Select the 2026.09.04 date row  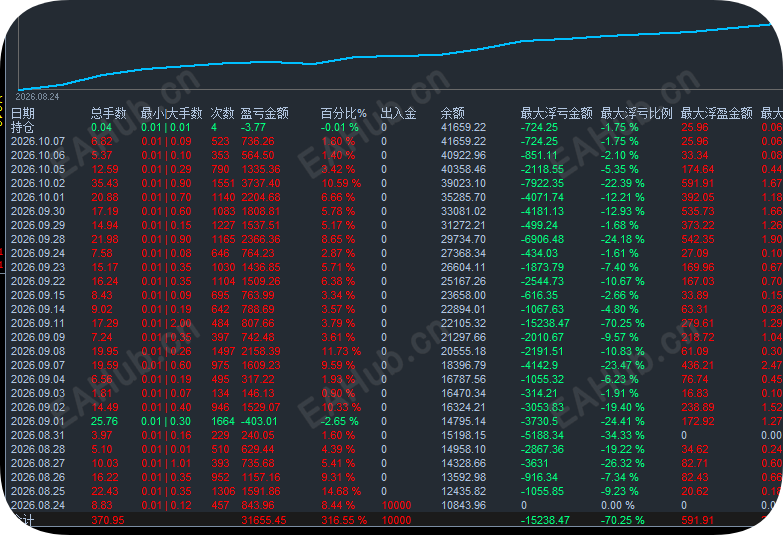[x=38, y=379]
